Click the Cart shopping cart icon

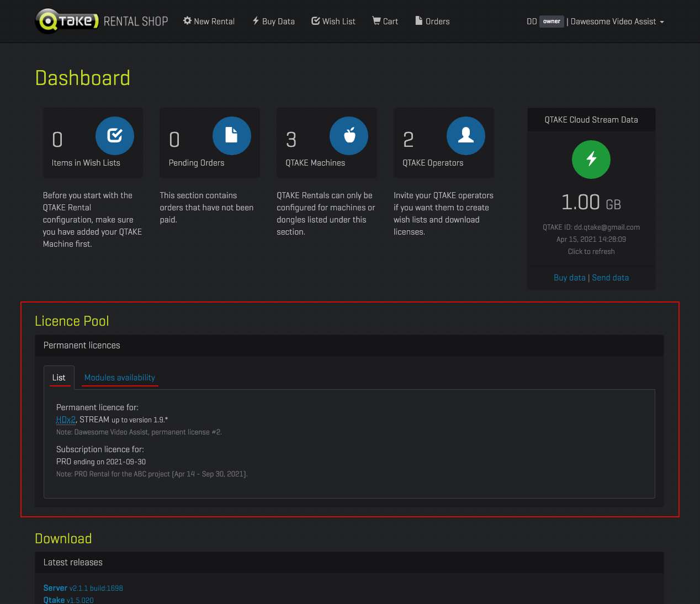(376, 20)
